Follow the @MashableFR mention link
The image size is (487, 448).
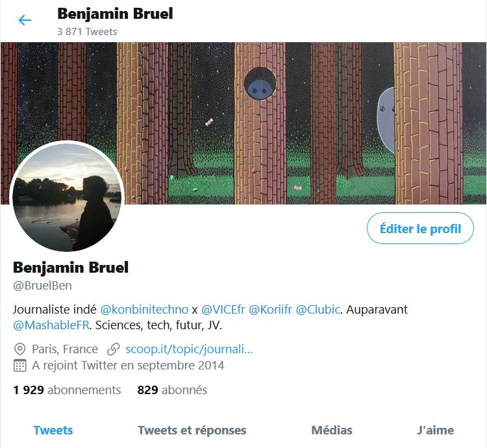point(51,325)
